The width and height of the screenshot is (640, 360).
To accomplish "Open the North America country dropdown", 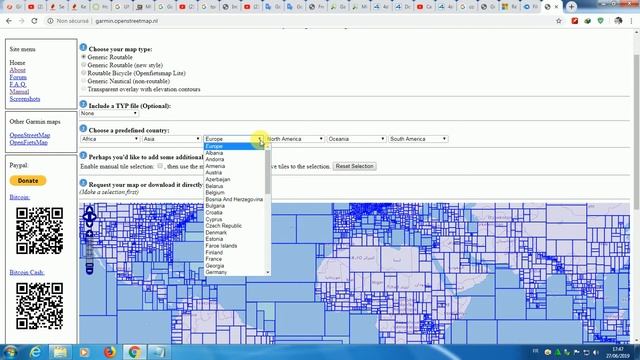I will click(295, 139).
